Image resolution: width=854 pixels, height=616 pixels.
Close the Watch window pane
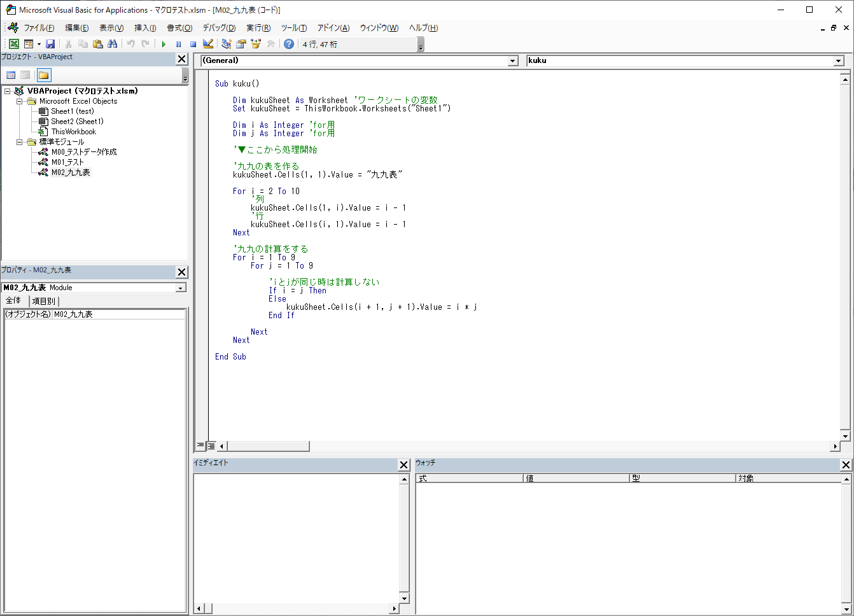click(846, 465)
